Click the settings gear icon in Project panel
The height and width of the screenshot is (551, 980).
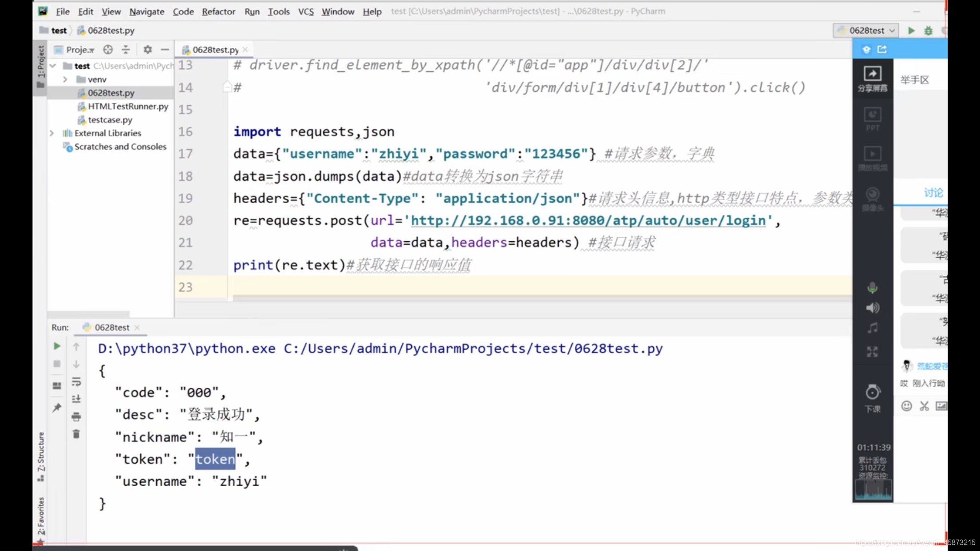pos(147,49)
